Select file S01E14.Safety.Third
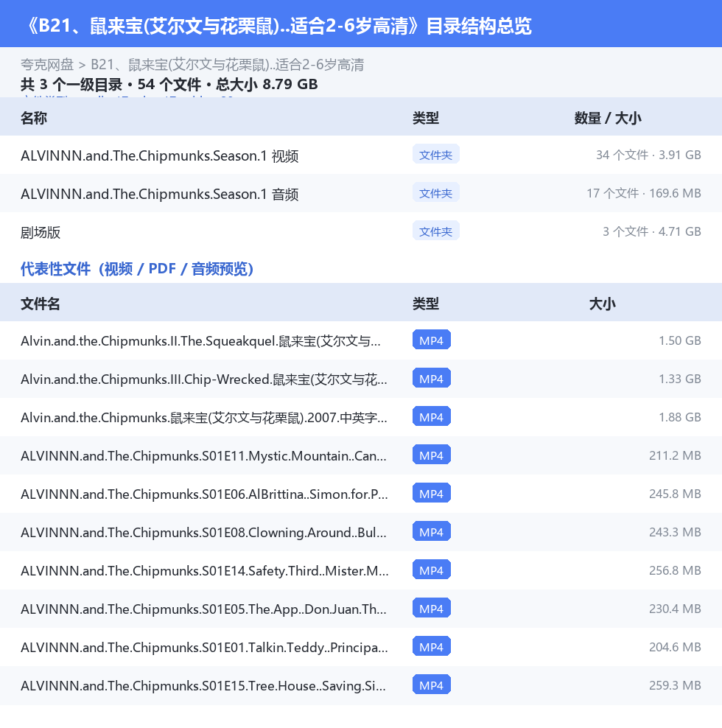The width and height of the screenshot is (722, 728). [x=205, y=570]
